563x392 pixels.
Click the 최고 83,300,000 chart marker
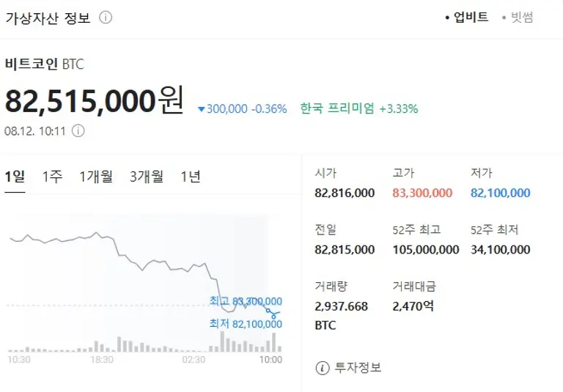(246, 301)
